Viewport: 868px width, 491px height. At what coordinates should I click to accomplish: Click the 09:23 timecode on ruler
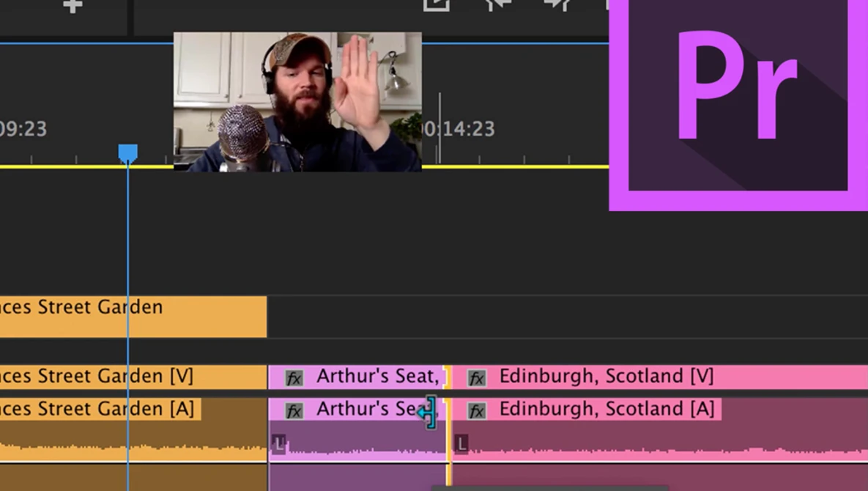tap(23, 129)
